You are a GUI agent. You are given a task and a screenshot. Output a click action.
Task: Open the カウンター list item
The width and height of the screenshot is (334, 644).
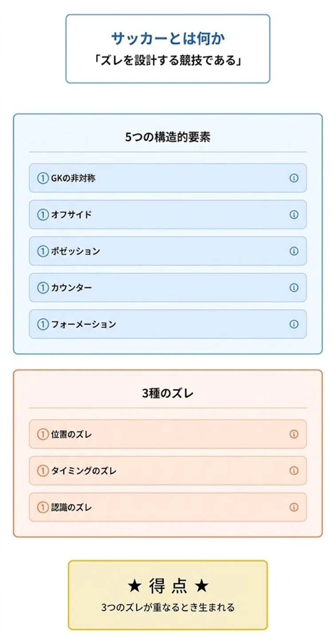168,287
